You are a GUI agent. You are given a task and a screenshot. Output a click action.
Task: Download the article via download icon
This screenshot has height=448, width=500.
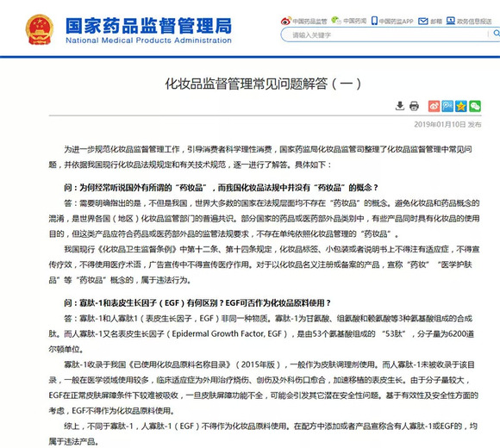399,106
